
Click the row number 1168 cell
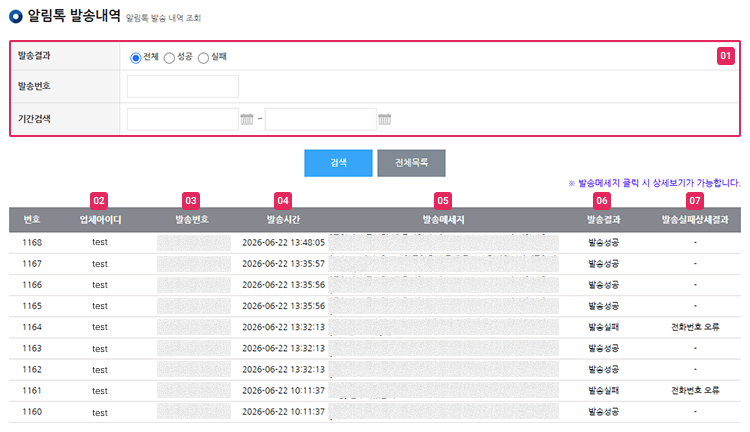32,243
